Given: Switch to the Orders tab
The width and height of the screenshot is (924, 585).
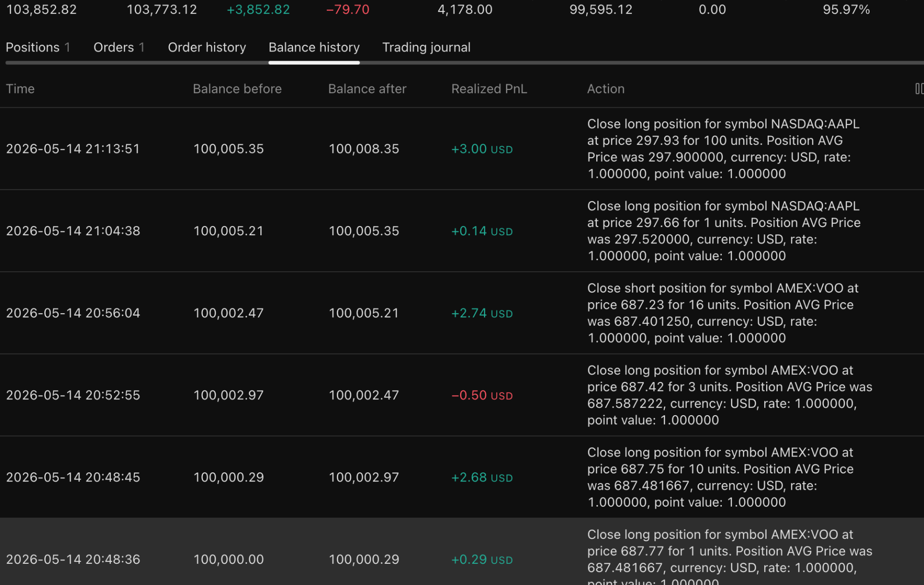Looking at the screenshot, I should coord(119,47).
